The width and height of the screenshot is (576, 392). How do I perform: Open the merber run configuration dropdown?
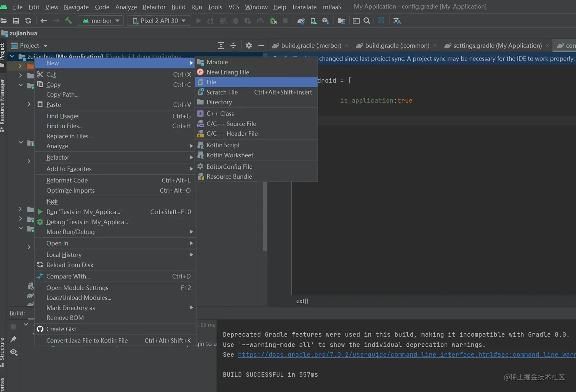point(101,21)
